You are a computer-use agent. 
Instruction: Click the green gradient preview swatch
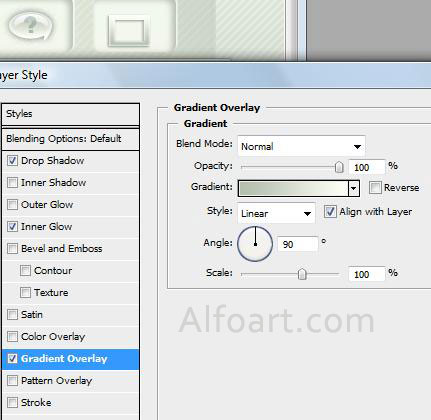coord(293,189)
